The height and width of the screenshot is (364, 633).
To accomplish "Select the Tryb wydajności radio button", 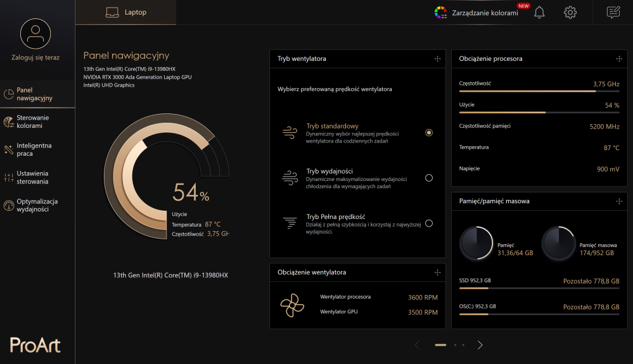I will pyautogui.click(x=429, y=178).
